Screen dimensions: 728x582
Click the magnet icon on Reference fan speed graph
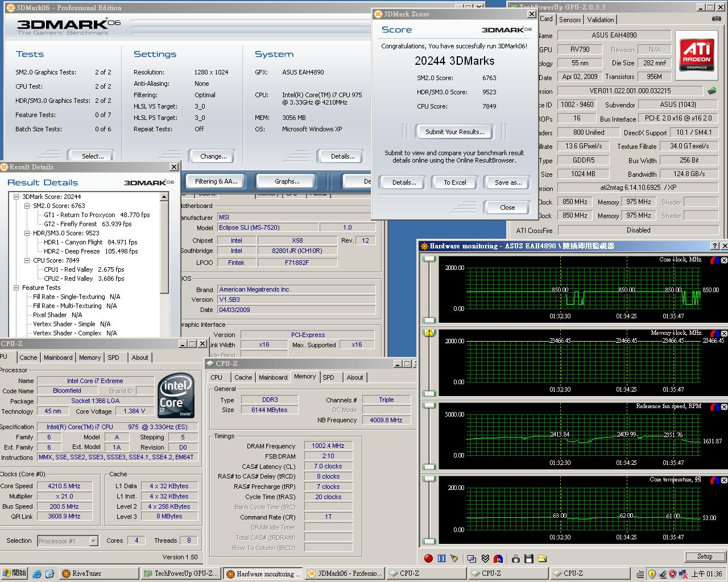(x=714, y=407)
